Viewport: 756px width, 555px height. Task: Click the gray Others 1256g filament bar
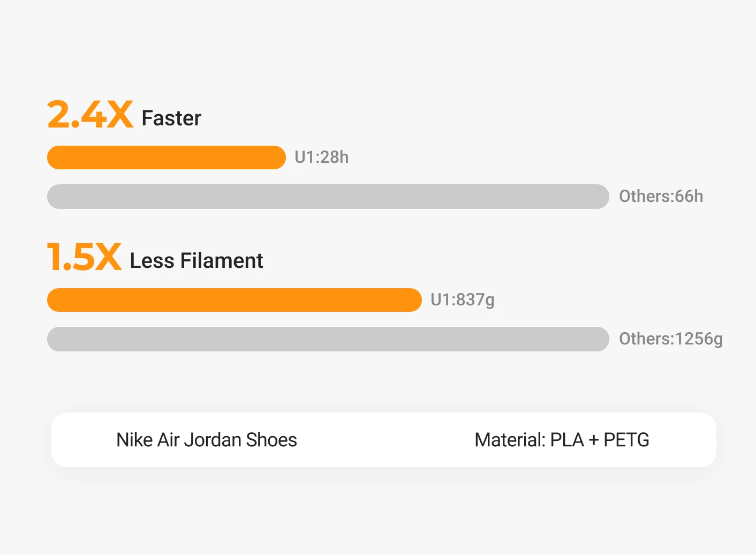pos(328,339)
